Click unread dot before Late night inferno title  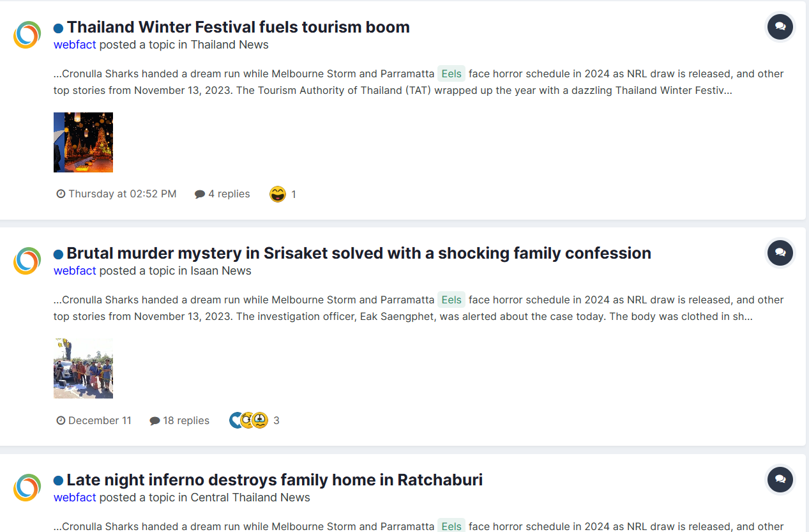pyautogui.click(x=58, y=481)
